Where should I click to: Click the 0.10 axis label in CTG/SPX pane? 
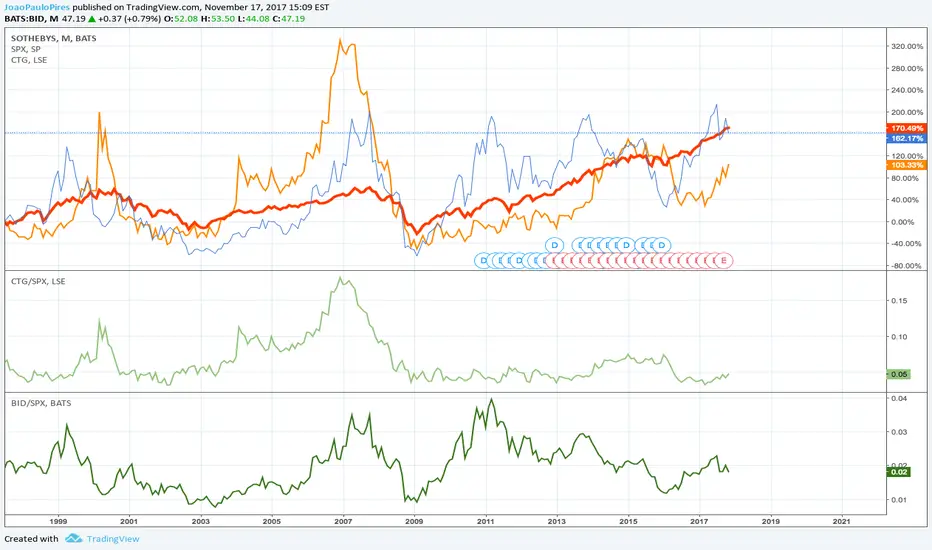pos(899,337)
